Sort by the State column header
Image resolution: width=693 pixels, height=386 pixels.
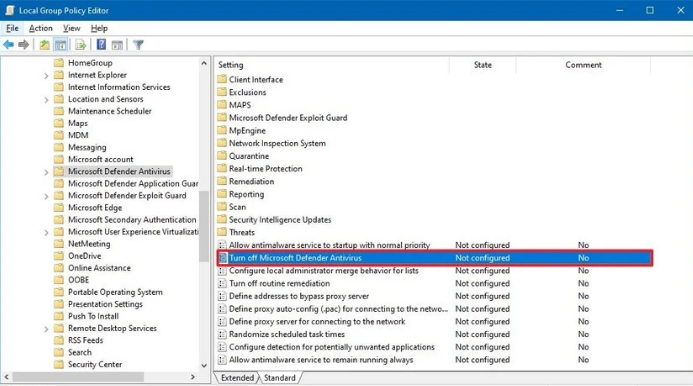[483, 65]
